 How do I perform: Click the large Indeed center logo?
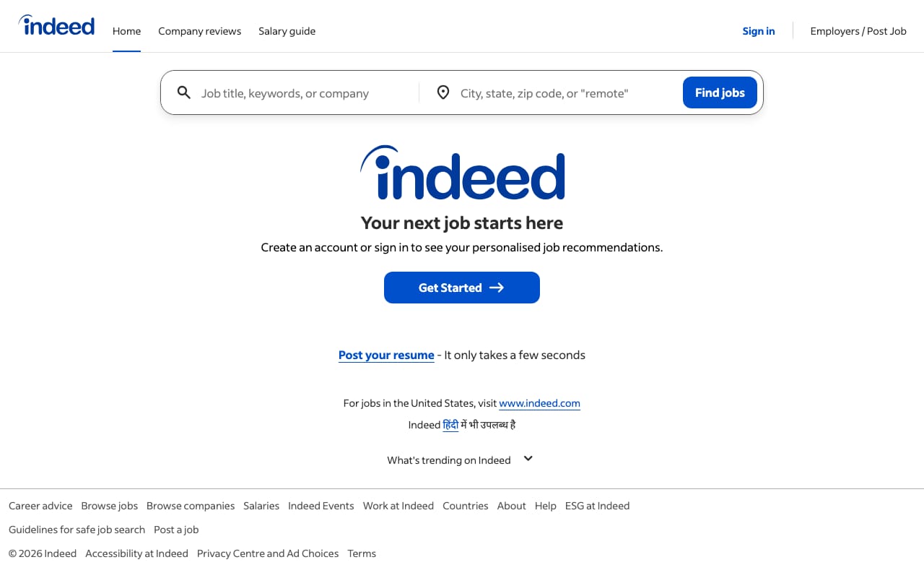tap(462, 173)
